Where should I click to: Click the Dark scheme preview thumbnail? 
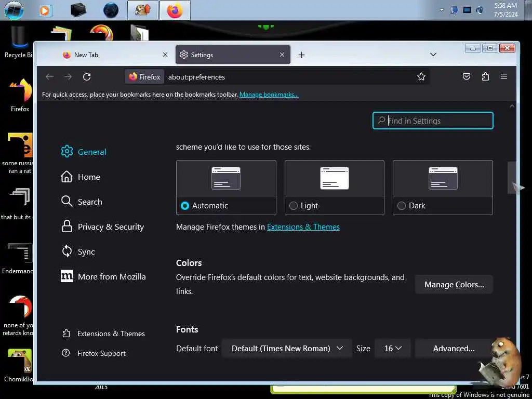pos(443,178)
